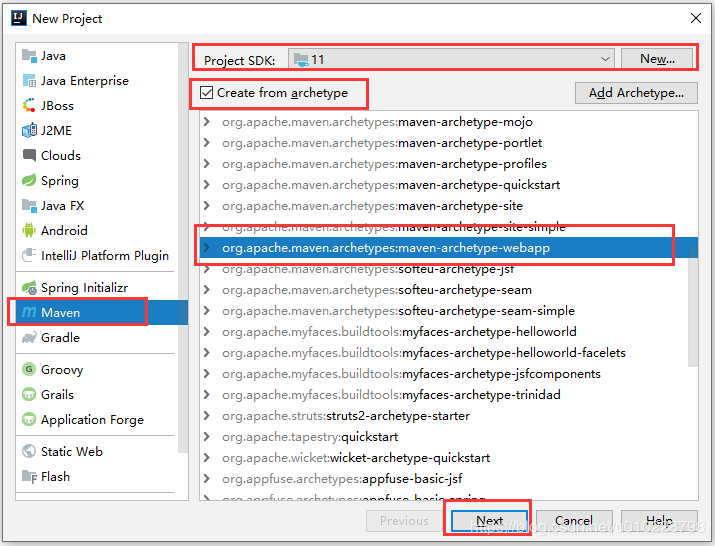The image size is (715, 546).
Task: Click the IntelliJ Platform Plugin icon
Action: pyautogui.click(x=29, y=255)
